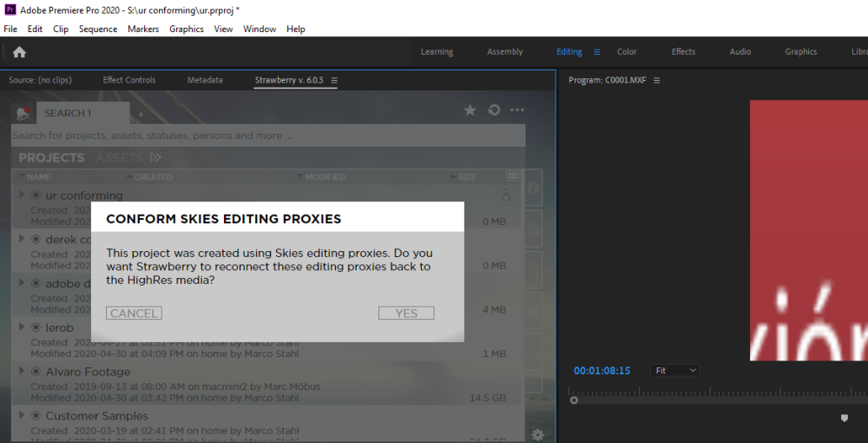Click the refresh icon in Strawberry panel

[x=494, y=110]
